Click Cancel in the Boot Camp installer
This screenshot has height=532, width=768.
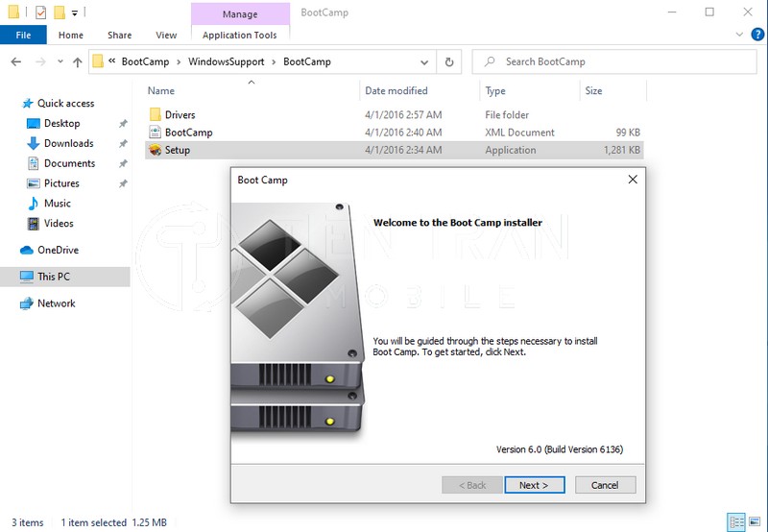click(606, 485)
